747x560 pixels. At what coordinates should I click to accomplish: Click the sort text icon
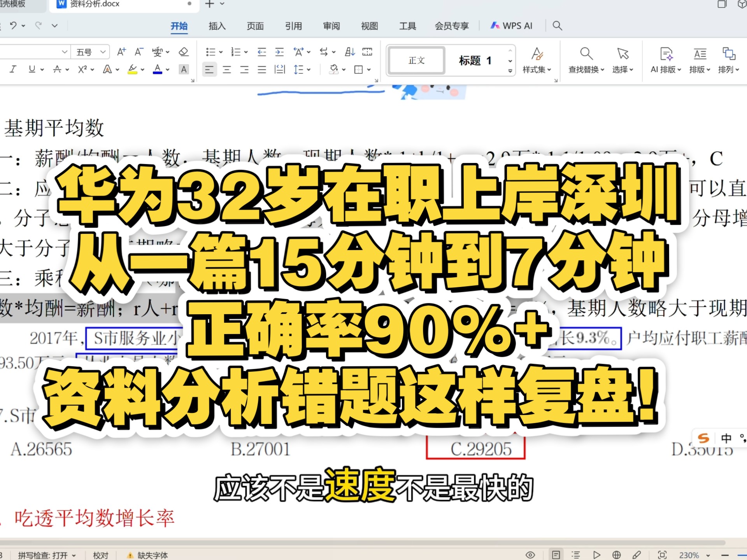[x=349, y=52]
